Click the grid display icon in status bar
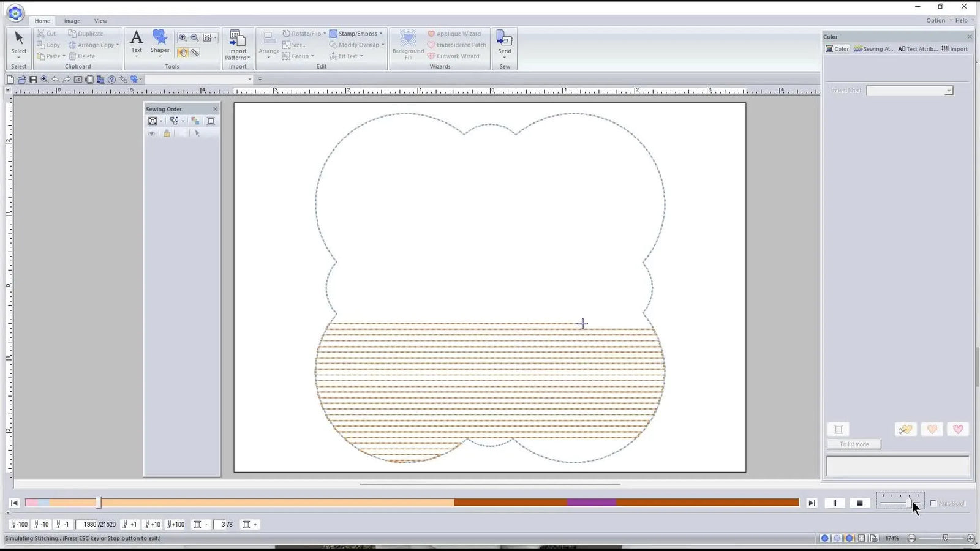Viewport: 980px width, 551px height. pyautogui.click(x=862, y=538)
